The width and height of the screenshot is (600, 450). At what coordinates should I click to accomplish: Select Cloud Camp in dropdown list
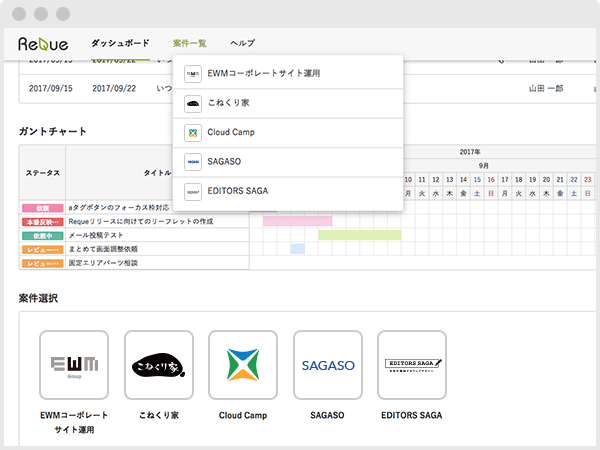[x=288, y=133]
